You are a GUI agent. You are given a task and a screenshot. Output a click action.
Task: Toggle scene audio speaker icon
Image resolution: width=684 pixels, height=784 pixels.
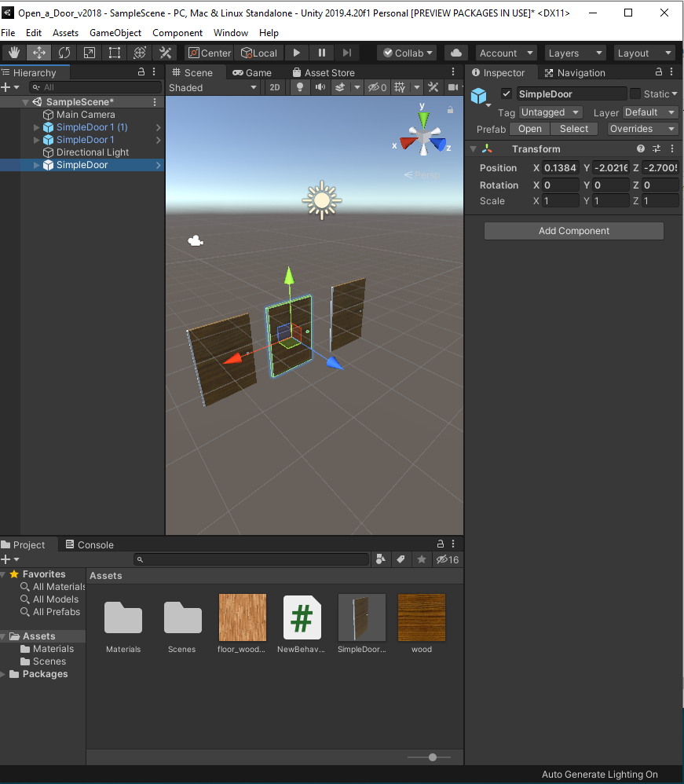point(320,87)
